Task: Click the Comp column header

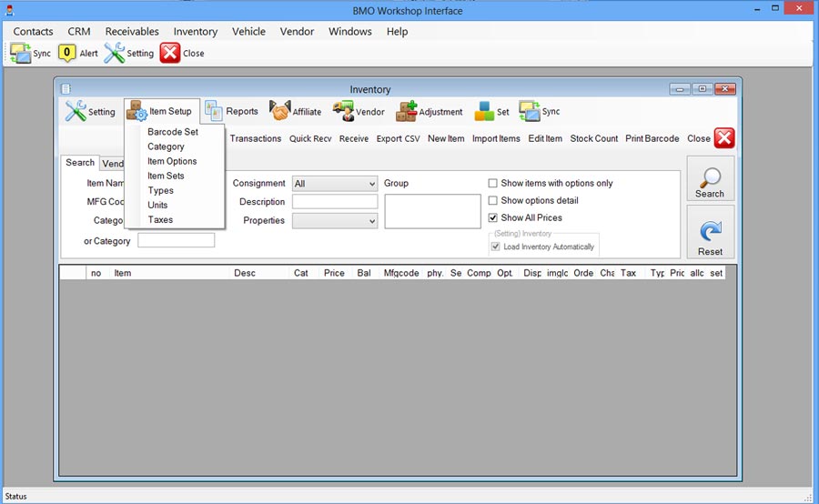Action: pos(479,273)
